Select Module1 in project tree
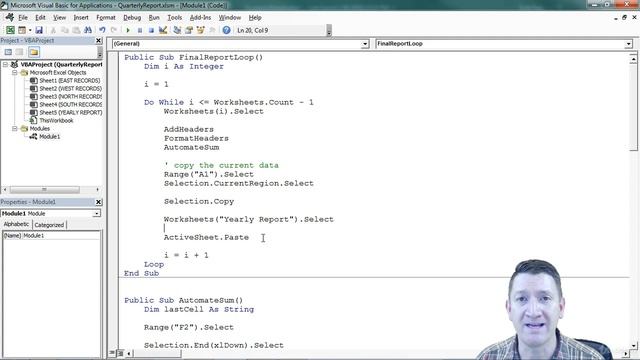Image resolution: width=640 pixels, height=360 pixels. pyautogui.click(x=49, y=137)
